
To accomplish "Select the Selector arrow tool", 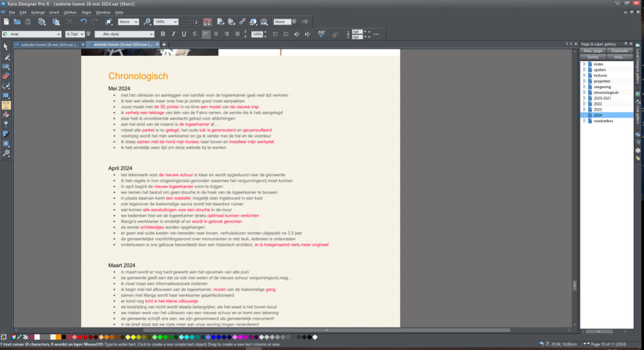I will coord(6,47).
